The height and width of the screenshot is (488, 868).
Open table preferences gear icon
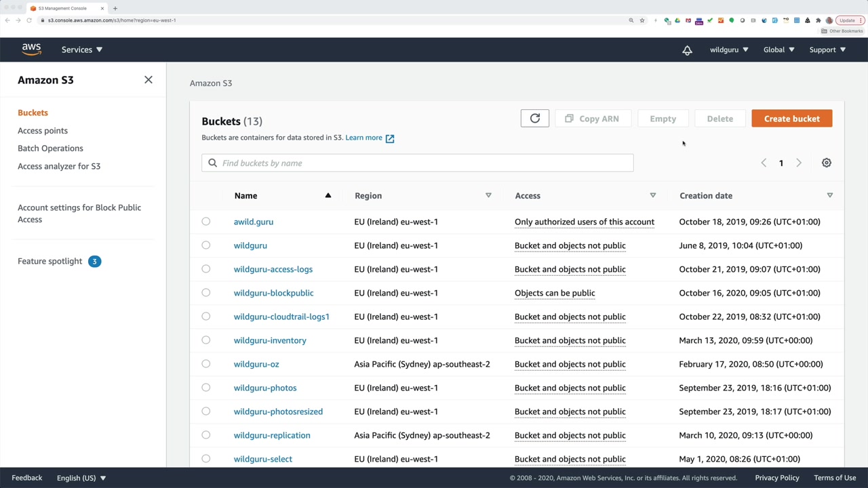[826, 163]
